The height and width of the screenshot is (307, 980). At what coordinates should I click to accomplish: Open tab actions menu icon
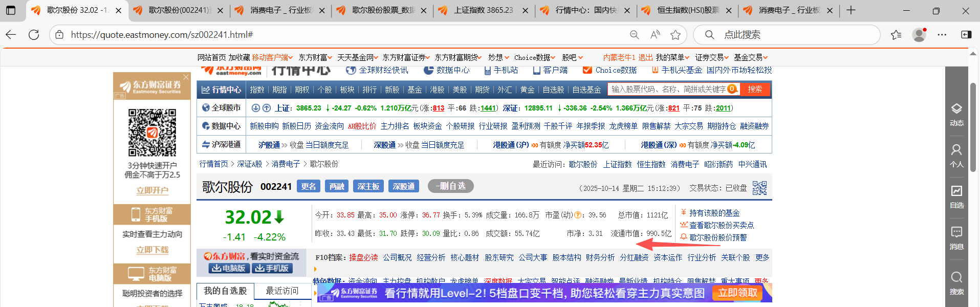coord(10,10)
